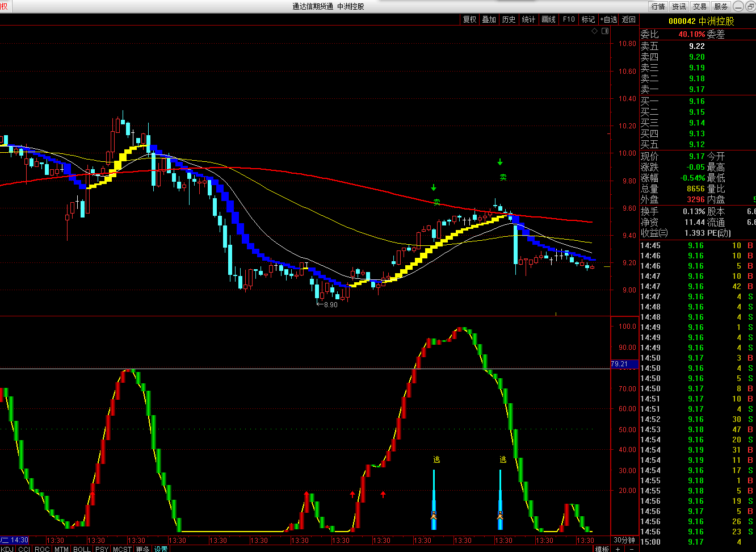Click the 总量 8656 value
Viewport: 756px width, 552px height.
coord(696,189)
